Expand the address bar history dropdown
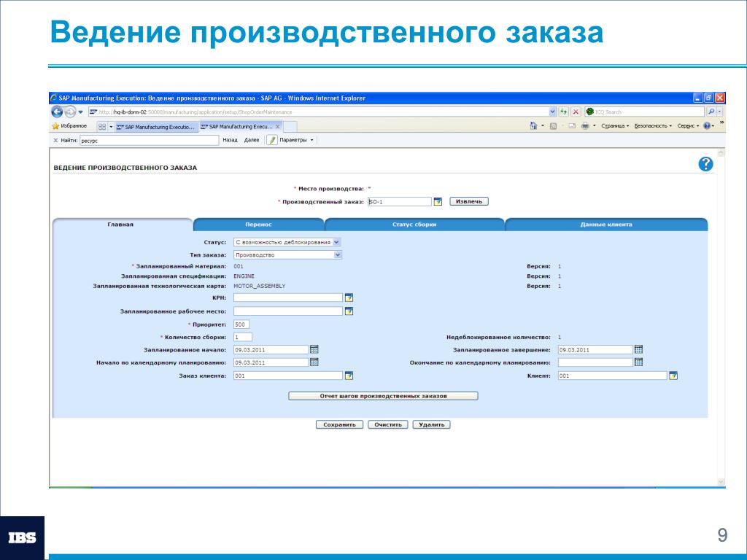Viewport: 747px width, 560px height. (x=553, y=112)
